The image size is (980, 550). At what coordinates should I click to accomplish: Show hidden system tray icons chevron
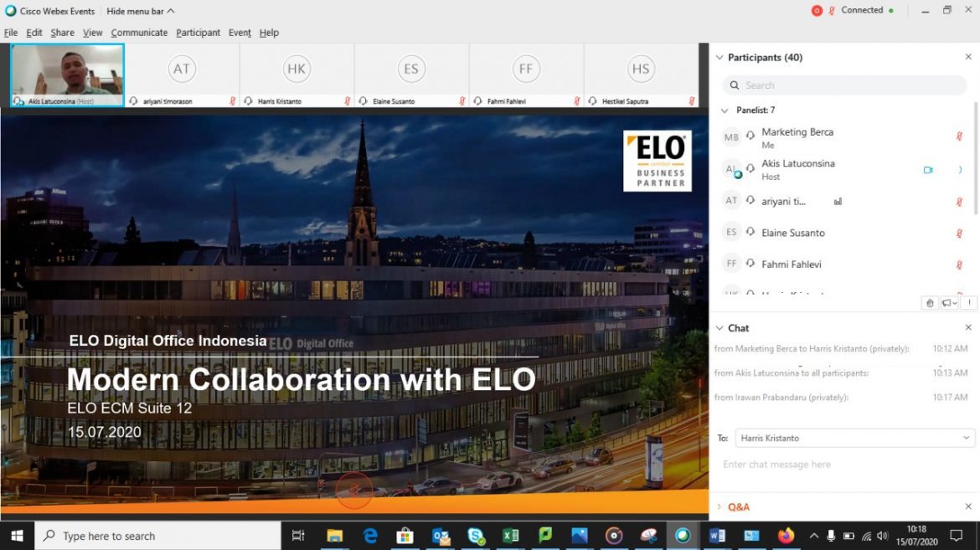pos(814,536)
